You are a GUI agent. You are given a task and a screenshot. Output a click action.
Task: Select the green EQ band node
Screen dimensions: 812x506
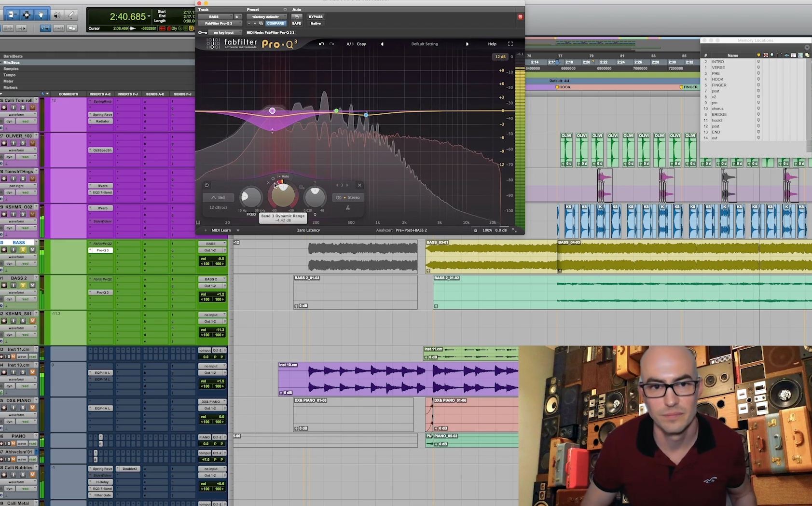(336, 111)
